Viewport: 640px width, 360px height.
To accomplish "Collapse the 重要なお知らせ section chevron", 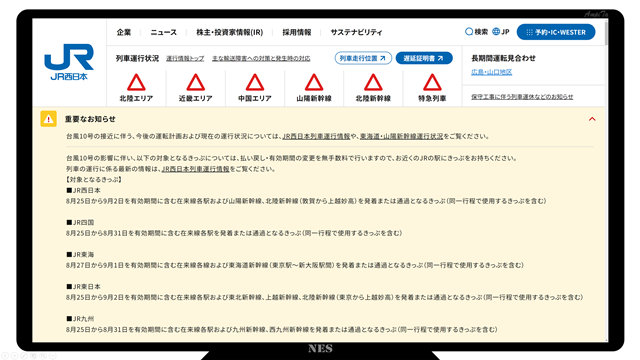I will 592,119.
